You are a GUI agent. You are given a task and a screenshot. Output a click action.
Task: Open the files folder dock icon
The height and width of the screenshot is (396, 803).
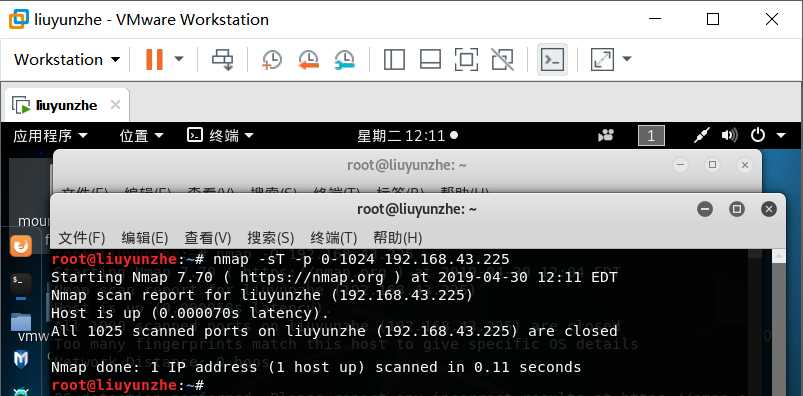click(21, 322)
